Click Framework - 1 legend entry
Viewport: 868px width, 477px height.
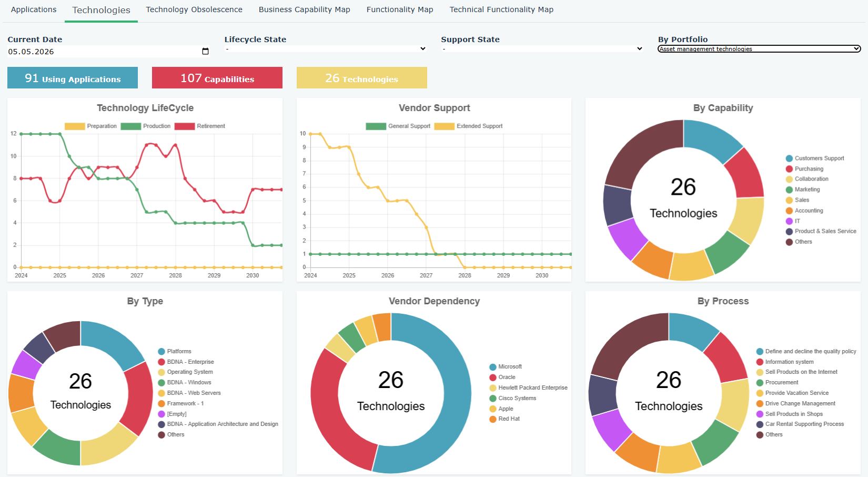point(181,403)
